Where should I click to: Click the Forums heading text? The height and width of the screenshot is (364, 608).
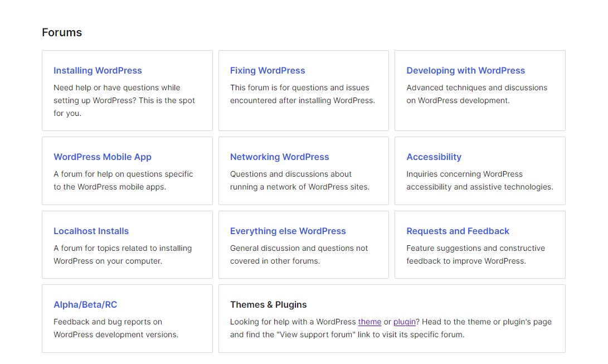[62, 32]
